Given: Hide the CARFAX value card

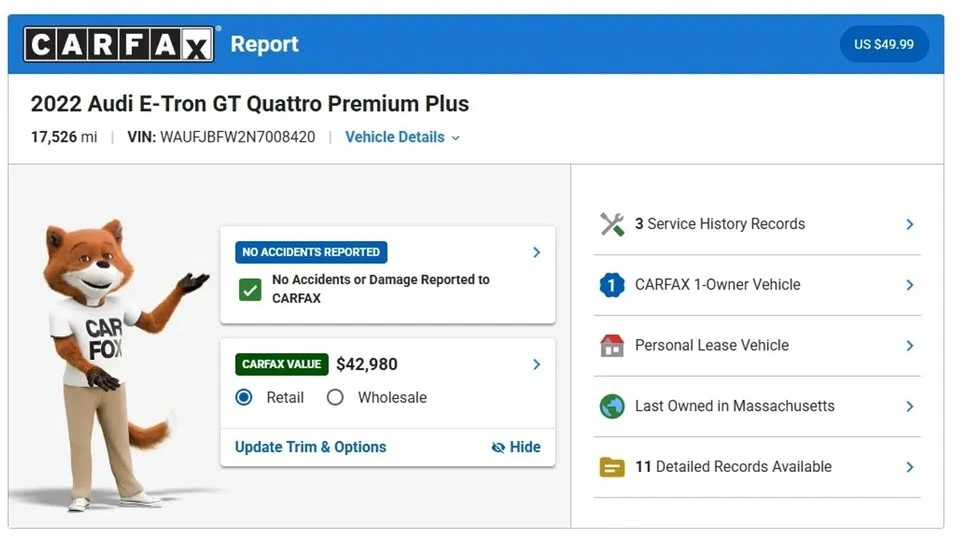Looking at the screenshot, I should (x=516, y=447).
